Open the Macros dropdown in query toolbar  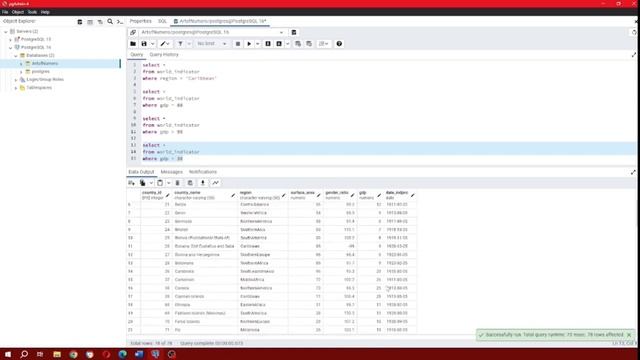click(x=324, y=44)
